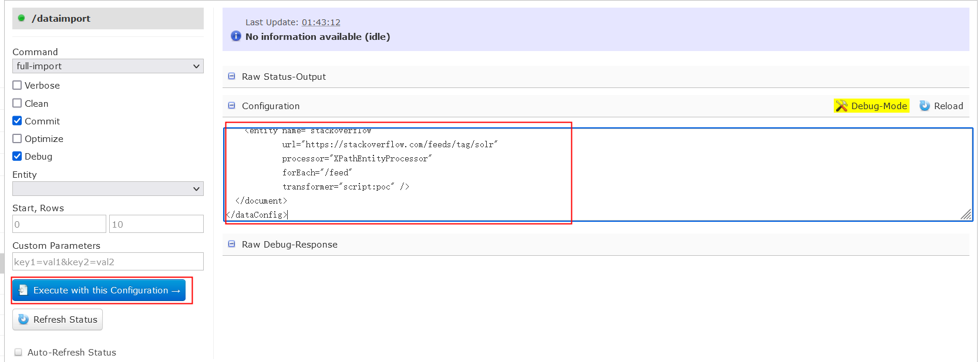
Task: Collapse the Configuration section icon
Action: pyautogui.click(x=231, y=106)
